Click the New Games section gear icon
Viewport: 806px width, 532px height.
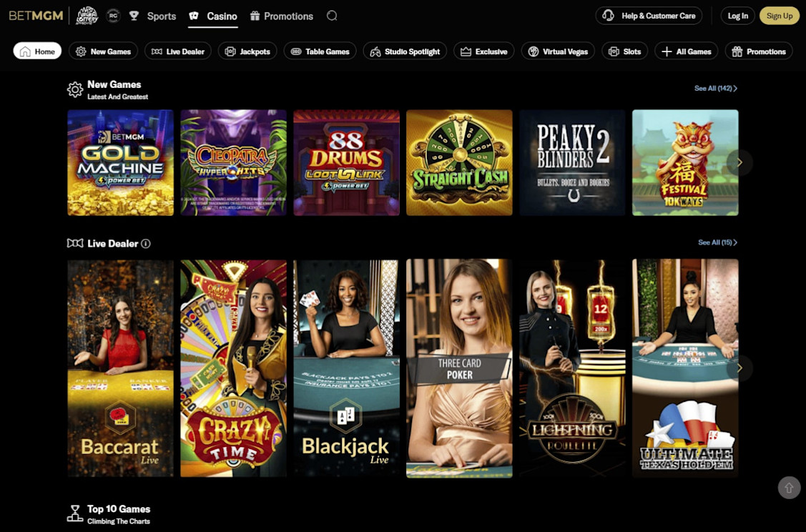[75, 89]
